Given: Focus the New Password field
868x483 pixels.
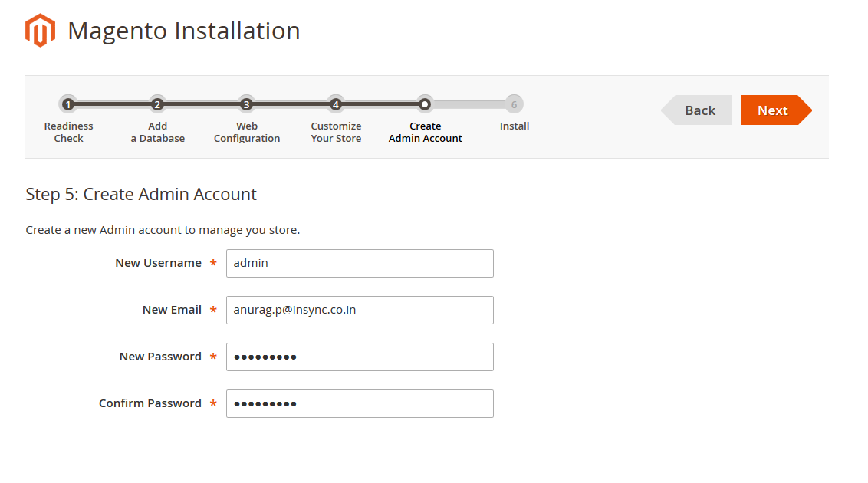Looking at the screenshot, I should coord(360,356).
